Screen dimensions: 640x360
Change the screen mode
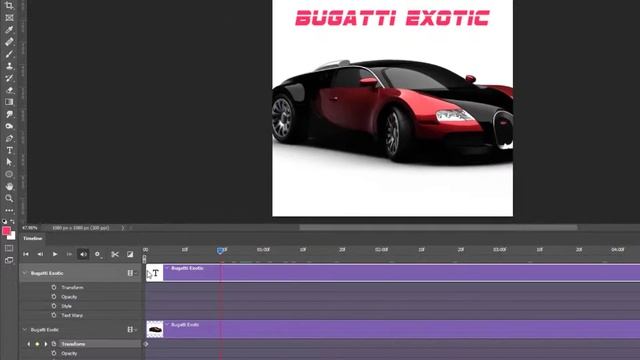9,260
